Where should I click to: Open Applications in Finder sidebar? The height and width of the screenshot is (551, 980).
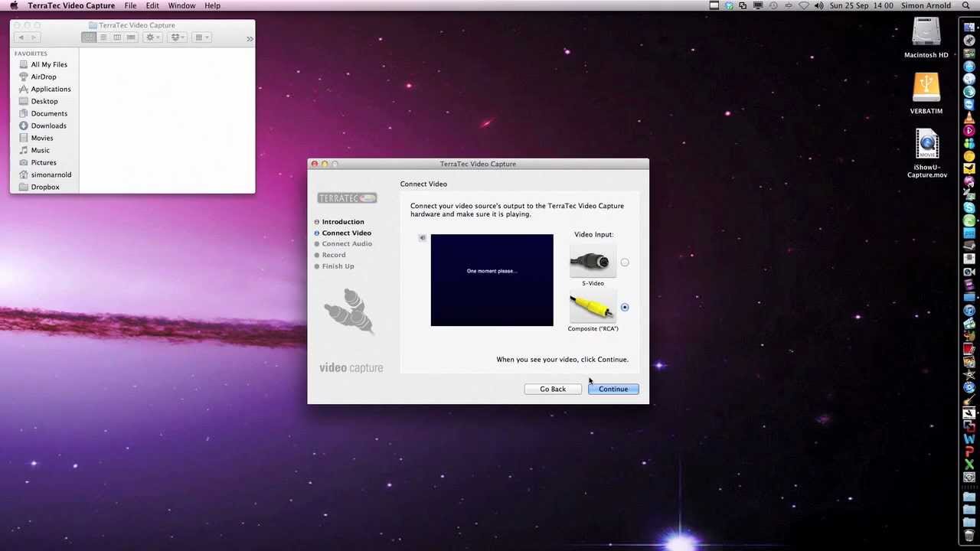pyautogui.click(x=51, y=89)
